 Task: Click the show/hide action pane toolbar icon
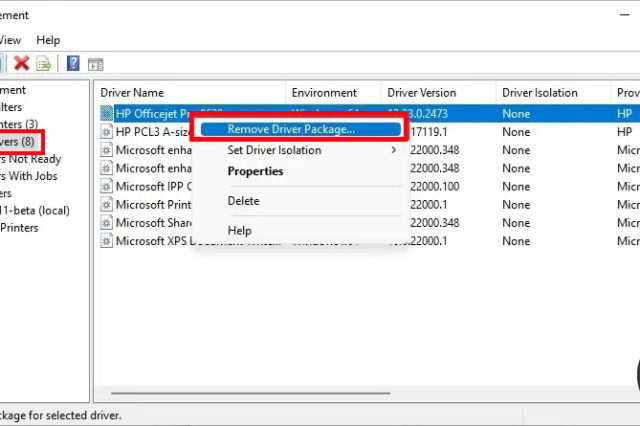click(96, 64)
